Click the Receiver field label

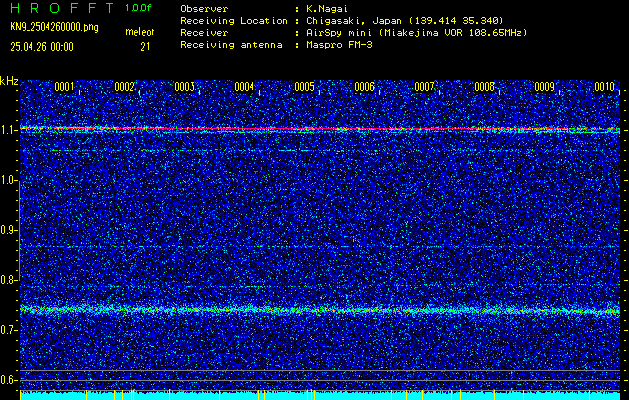pyautogui.click(x=204, y=33)
